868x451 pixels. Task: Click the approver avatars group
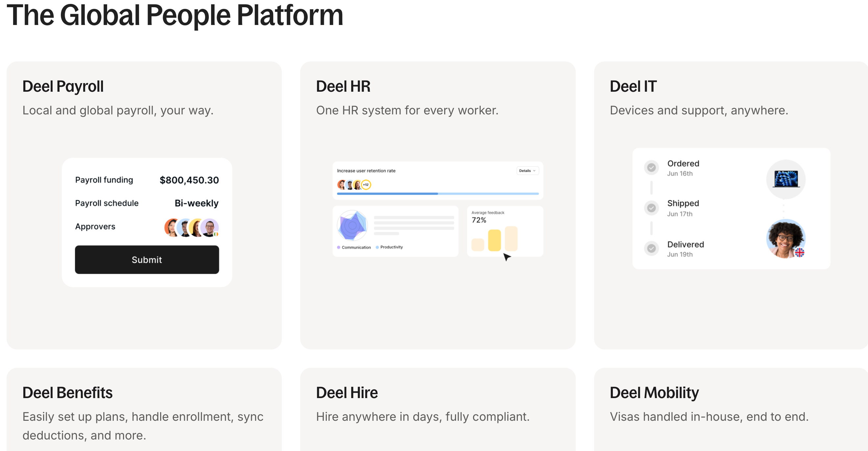point(191,227)
